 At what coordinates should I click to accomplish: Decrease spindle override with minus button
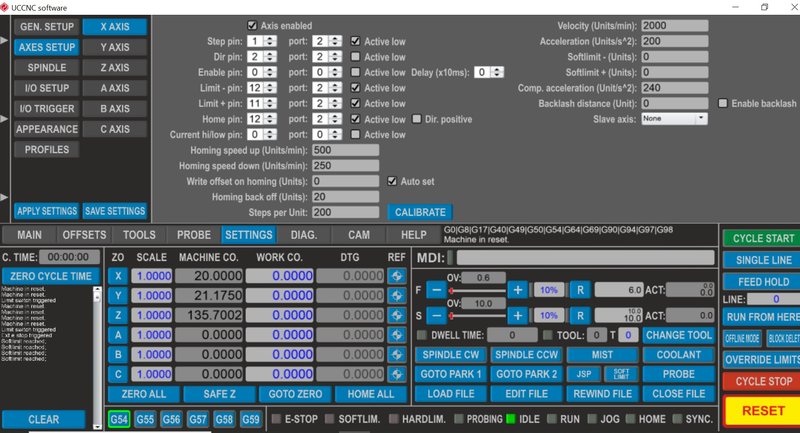click(436, 316)
